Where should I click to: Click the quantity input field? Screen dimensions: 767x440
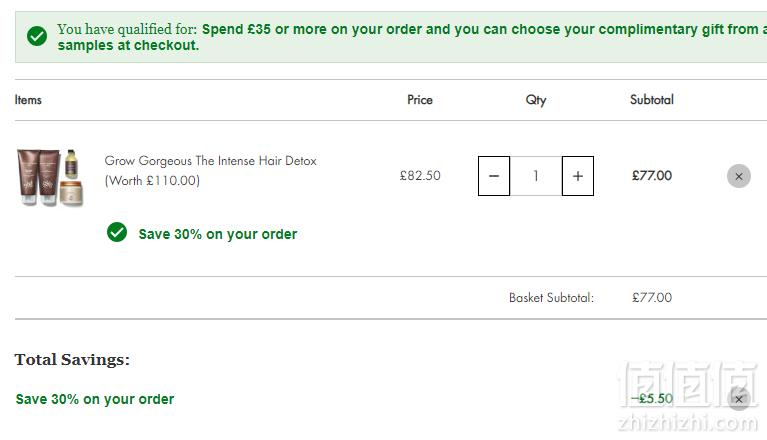point(536,176)
